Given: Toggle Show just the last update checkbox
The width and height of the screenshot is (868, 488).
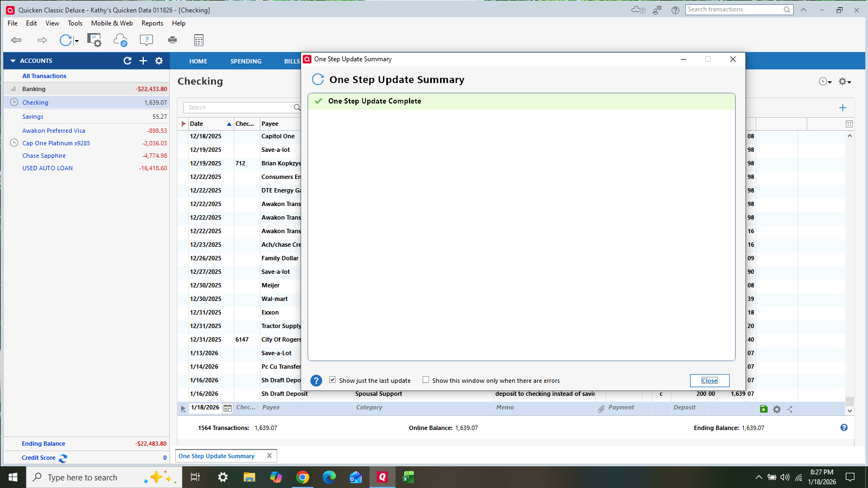Looking at the screenshot, I should point(333,380).
